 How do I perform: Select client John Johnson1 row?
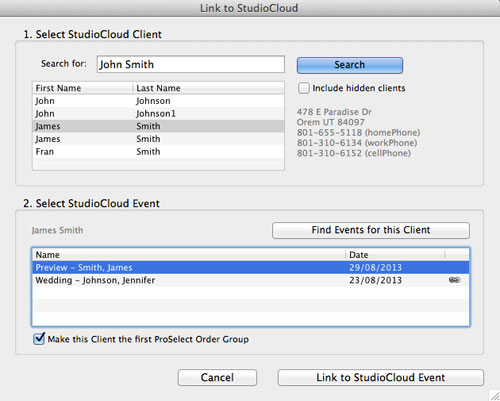pos(158,114)
